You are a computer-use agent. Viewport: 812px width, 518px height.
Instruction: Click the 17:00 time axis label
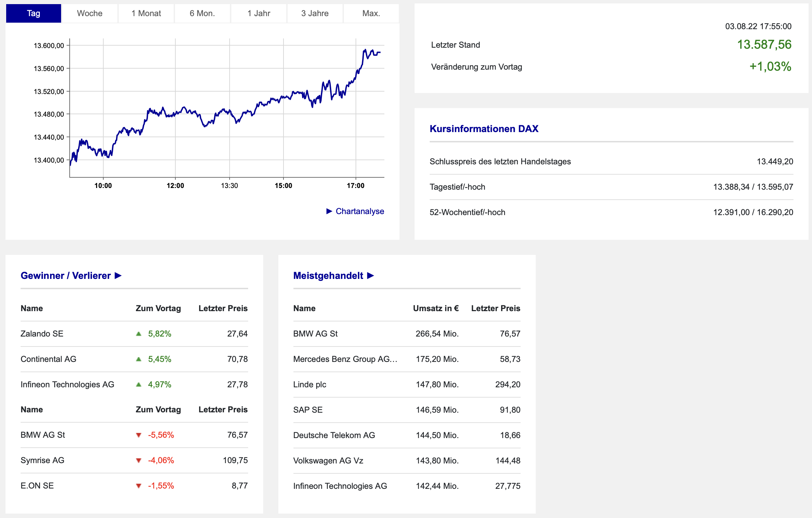[356, 186]
